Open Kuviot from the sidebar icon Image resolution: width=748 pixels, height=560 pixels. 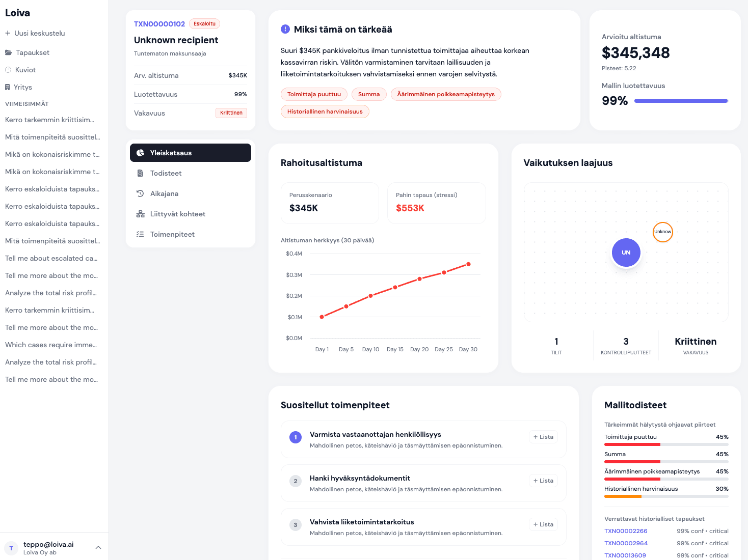(8, 70)
